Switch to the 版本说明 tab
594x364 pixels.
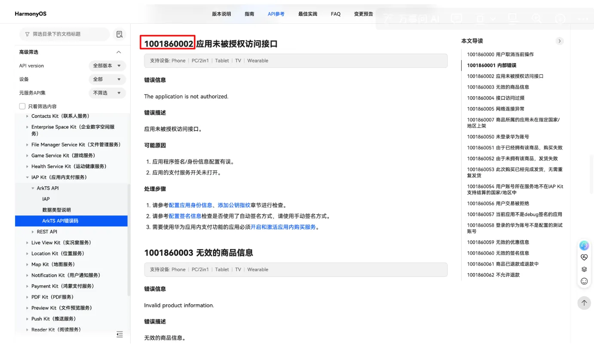point(221,14)
